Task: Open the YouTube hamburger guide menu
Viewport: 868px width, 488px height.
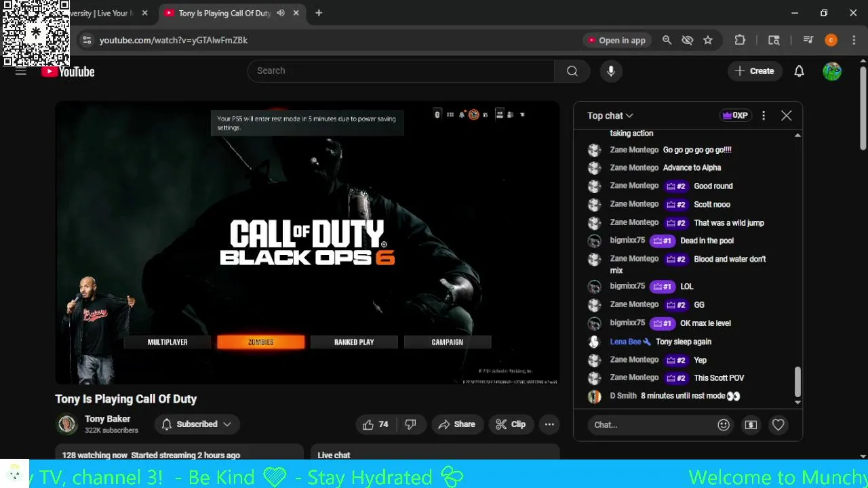Action: 21,70
